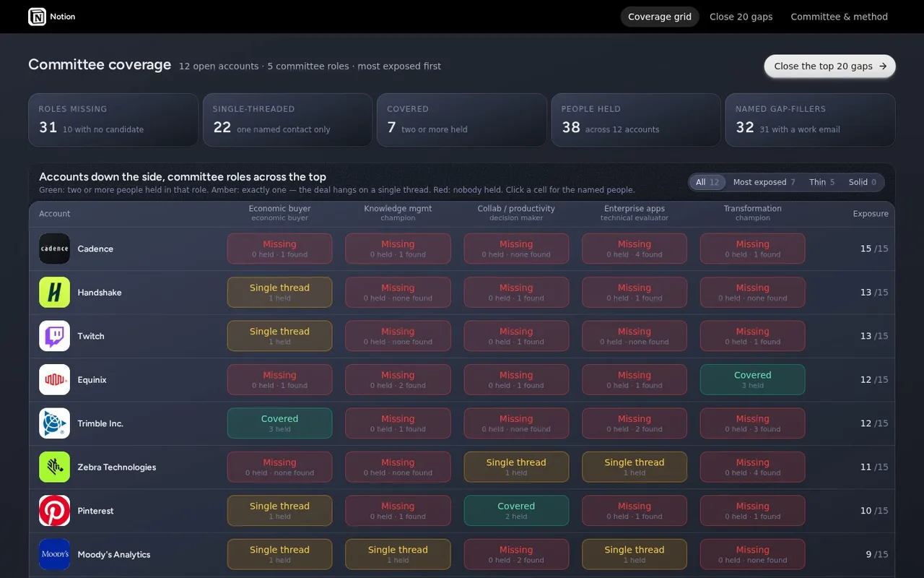The image size is (924, 578).
Task: Open the Close 20 gaps tab
Action: point(741,17)
